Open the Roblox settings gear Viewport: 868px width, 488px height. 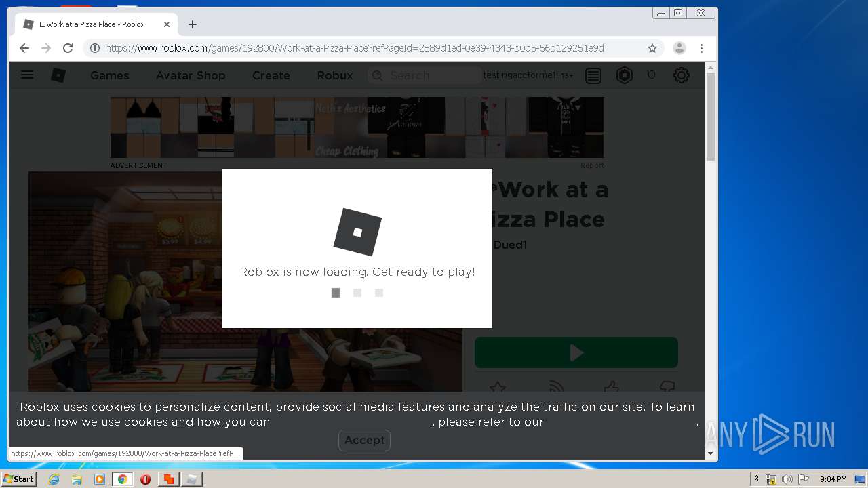click(x=682, y=75)
